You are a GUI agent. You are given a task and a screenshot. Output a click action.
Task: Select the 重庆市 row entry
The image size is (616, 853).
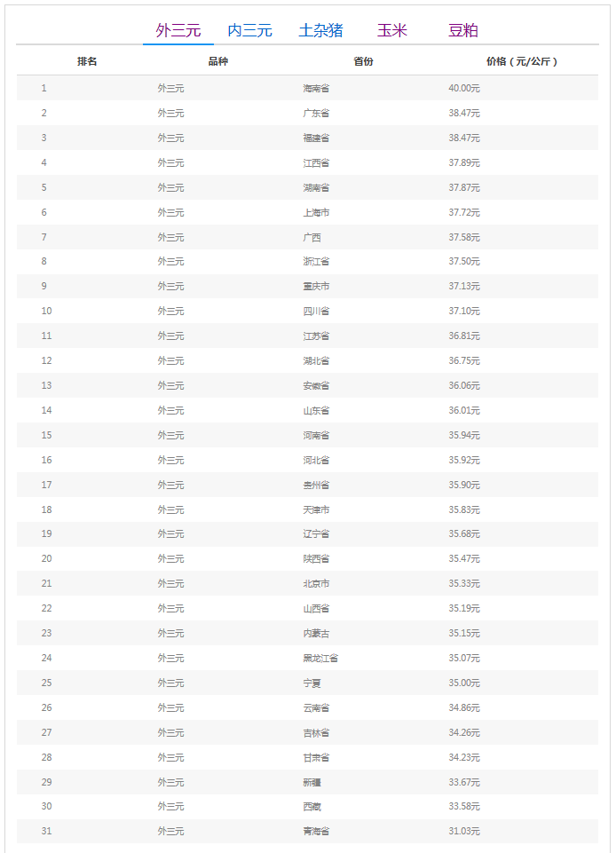click(316, 286)
